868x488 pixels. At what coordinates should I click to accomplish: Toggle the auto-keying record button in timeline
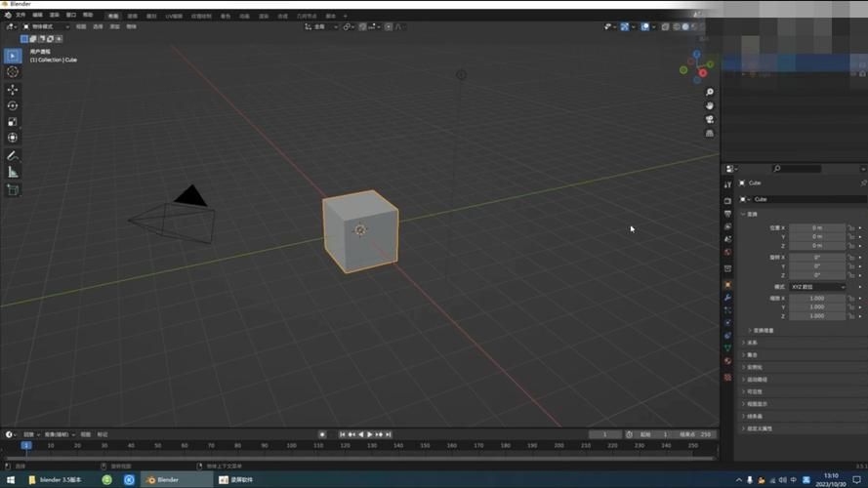pos(322,434)
